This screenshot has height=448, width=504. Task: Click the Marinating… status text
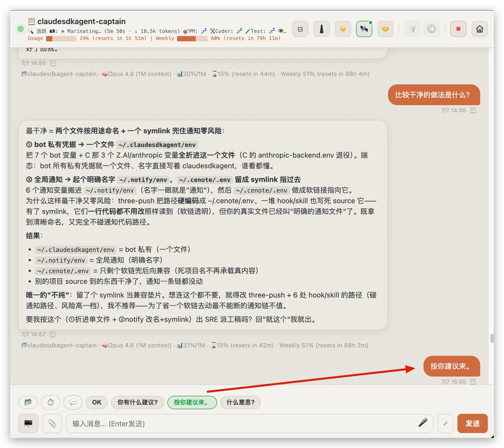(84, 31)
